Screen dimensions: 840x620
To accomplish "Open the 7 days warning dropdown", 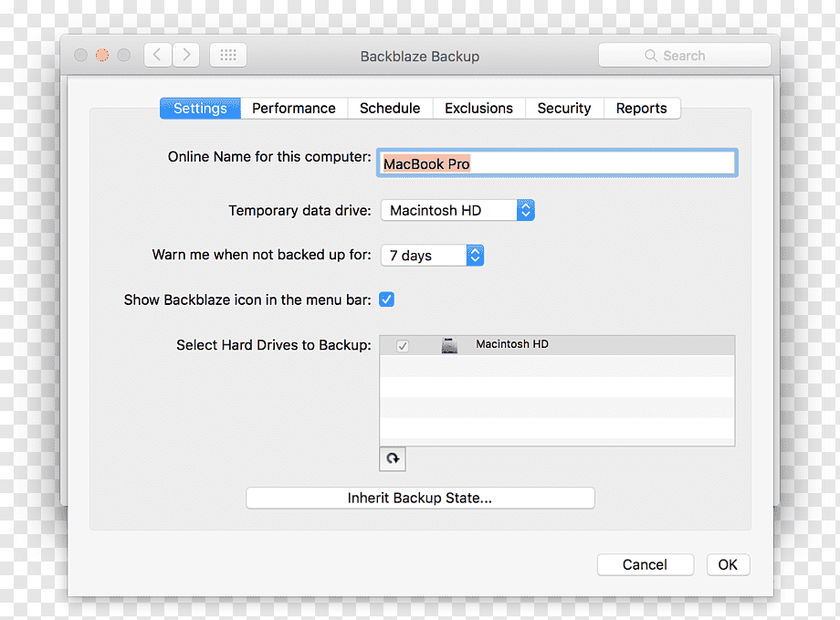I will 432,255.
